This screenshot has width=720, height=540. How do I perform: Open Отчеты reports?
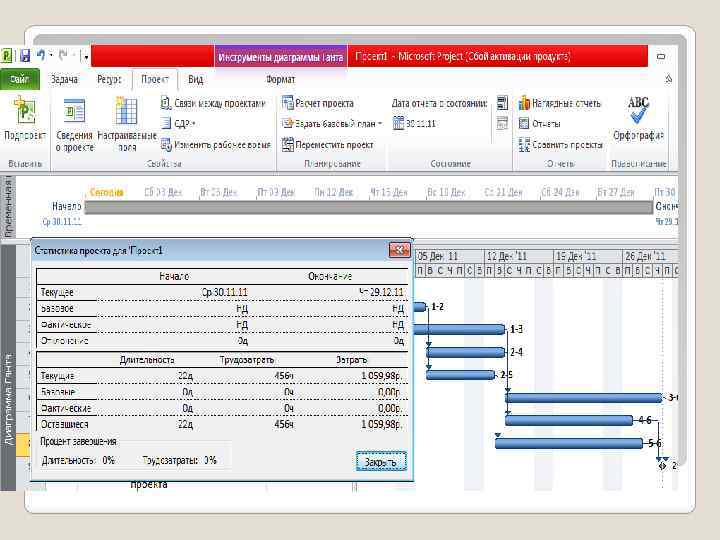click(540, 124)
